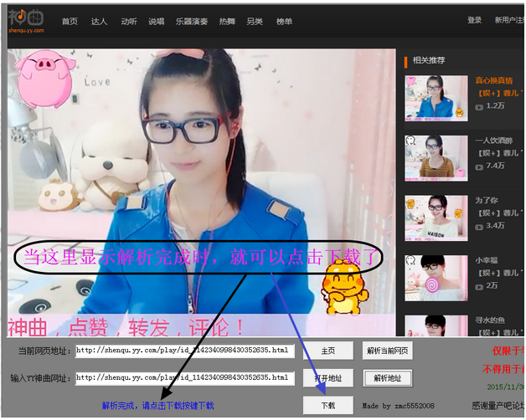This screenshot has width=526, height=420.
Task: Open the 热舞 nav item
Action: point(227,22)
